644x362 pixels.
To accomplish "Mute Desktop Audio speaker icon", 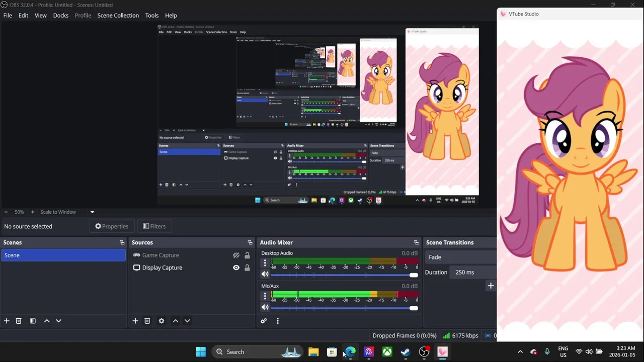I will tap(265, 275).
